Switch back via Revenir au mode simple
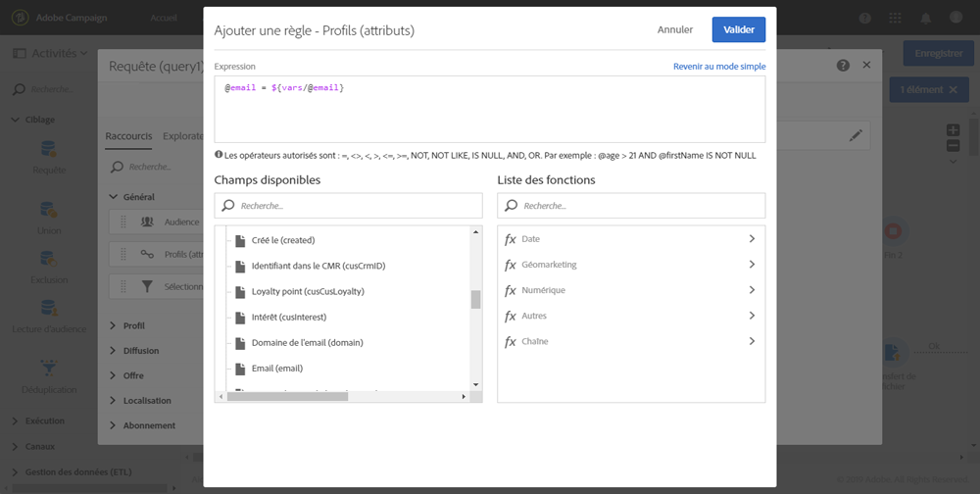 point(718,67)
